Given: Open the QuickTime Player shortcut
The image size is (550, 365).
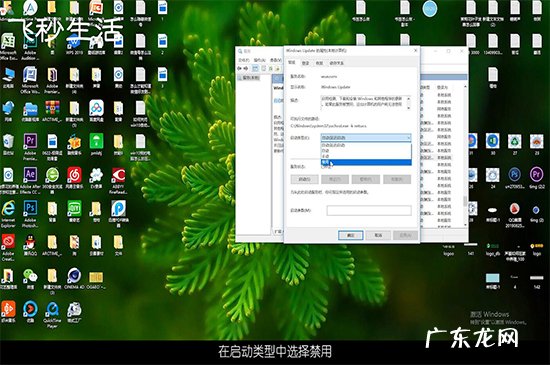Looking at the screenshot, I should coord(52,310).
